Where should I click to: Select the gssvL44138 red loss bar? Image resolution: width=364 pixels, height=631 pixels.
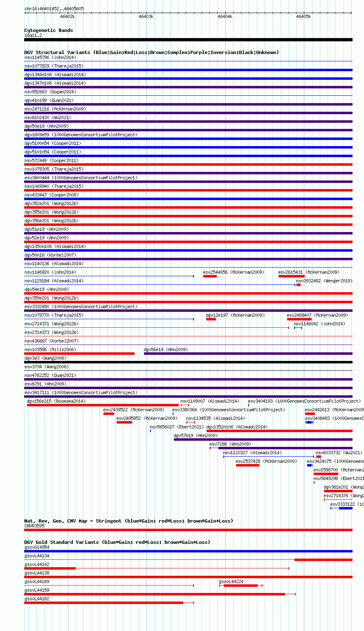point(189,577)
